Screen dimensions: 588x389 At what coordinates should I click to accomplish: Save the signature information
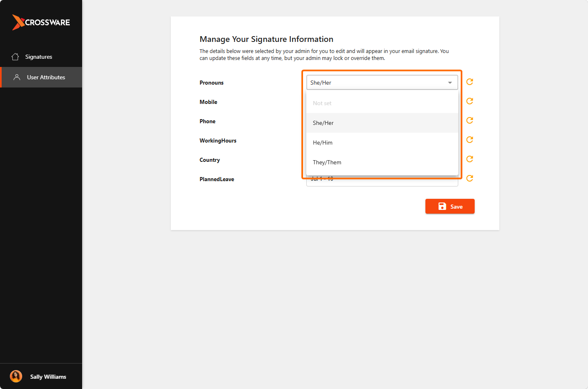(x=450, y=206)
